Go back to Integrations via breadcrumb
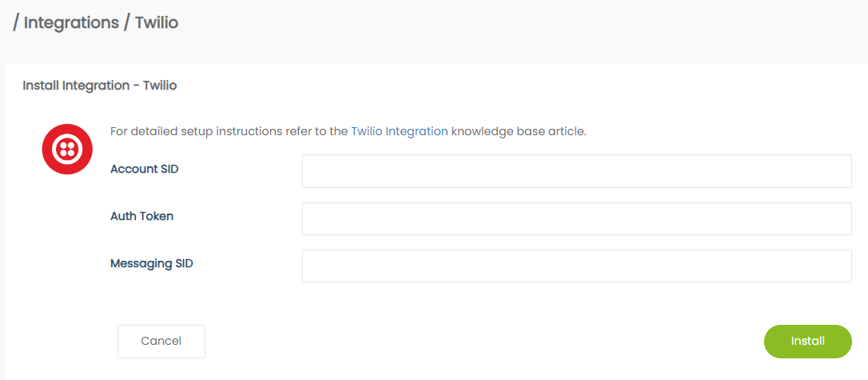The height and width of the screenshot is (380, 868). pyautogui.click(x=71, y=22)
